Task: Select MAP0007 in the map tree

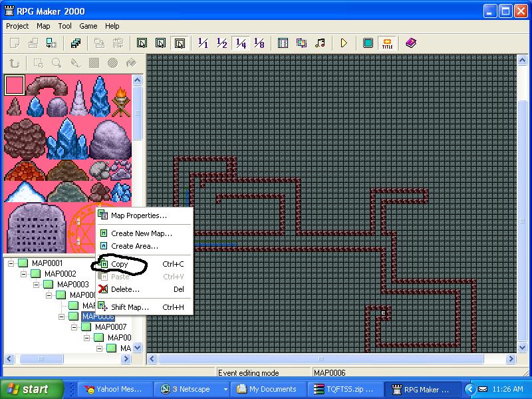Action: pyautogui.click(x=110, y=327)
